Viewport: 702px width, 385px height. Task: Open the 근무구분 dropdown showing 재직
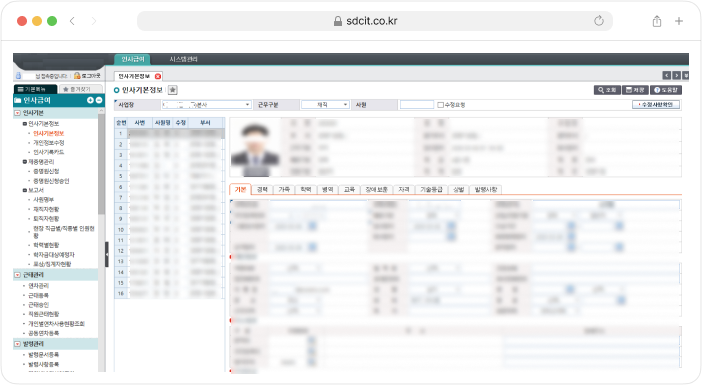pos(325,105)
